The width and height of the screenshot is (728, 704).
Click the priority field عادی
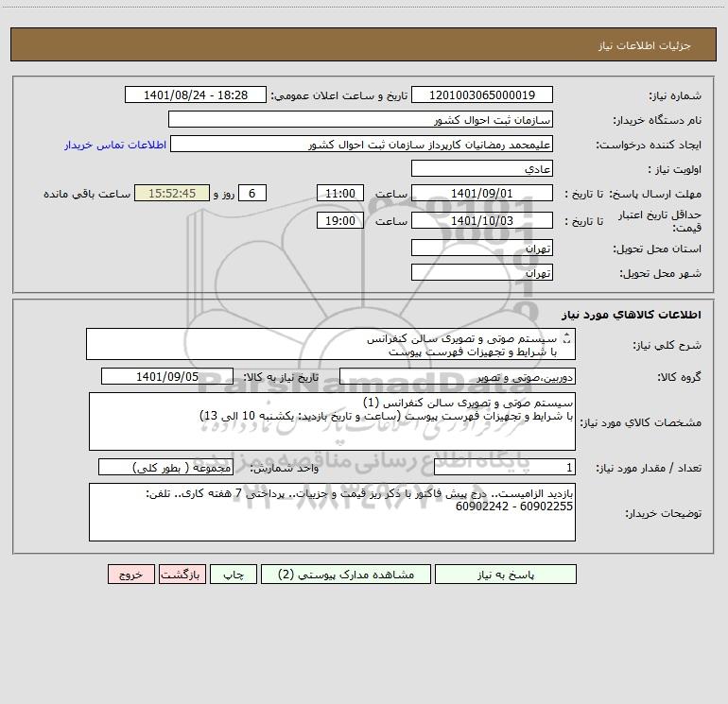click(482, 168)
